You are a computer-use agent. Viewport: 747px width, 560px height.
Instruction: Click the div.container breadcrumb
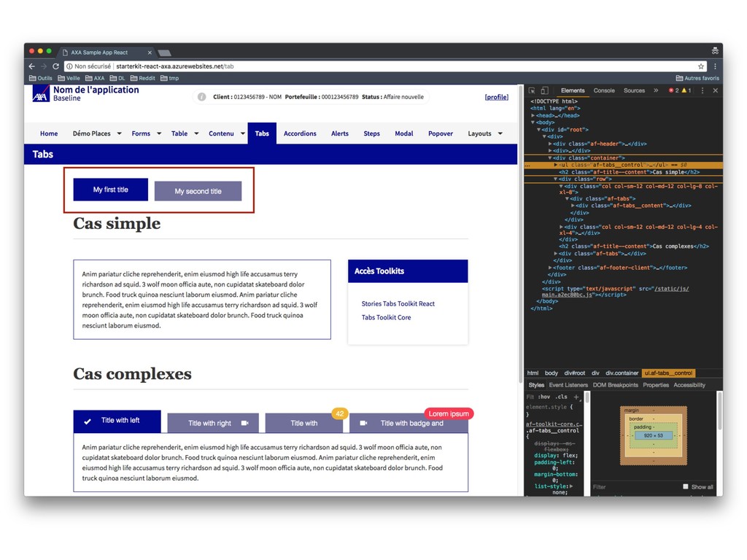[622, 373]
